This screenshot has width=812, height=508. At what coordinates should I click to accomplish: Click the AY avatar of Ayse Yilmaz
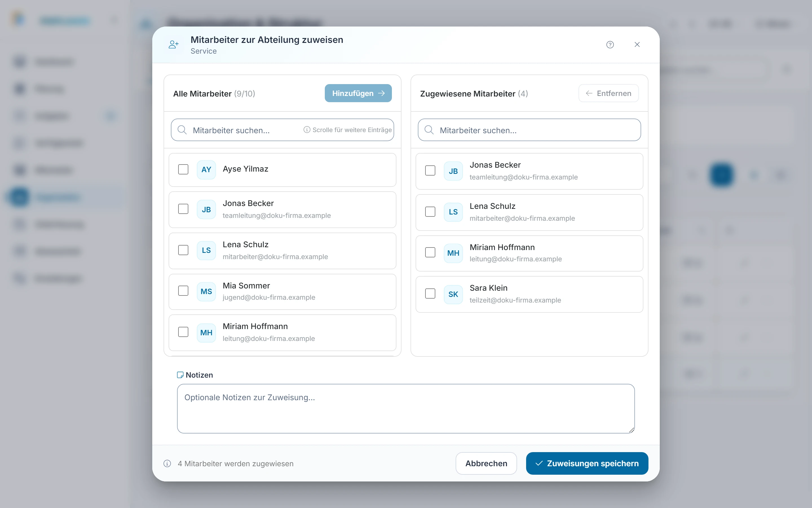206,170
